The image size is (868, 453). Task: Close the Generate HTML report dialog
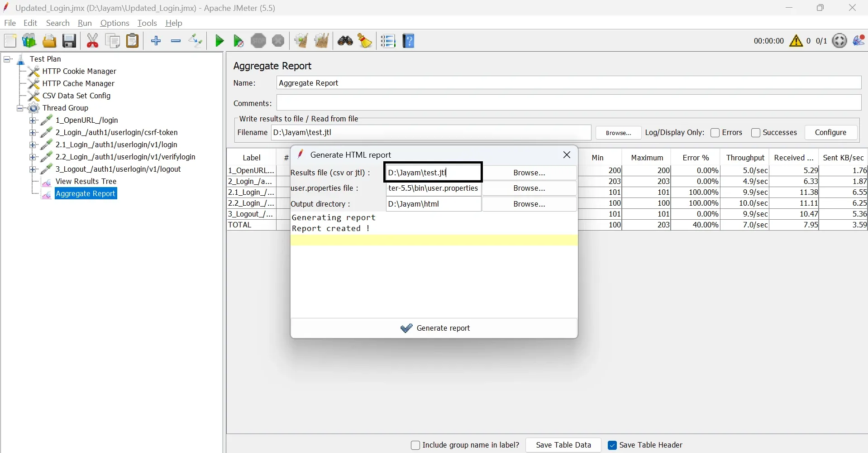(x=567, y=155)
